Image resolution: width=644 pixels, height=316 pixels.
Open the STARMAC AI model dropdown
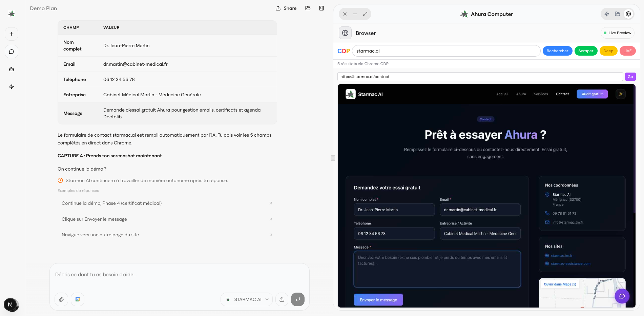[x=247, y=299]
